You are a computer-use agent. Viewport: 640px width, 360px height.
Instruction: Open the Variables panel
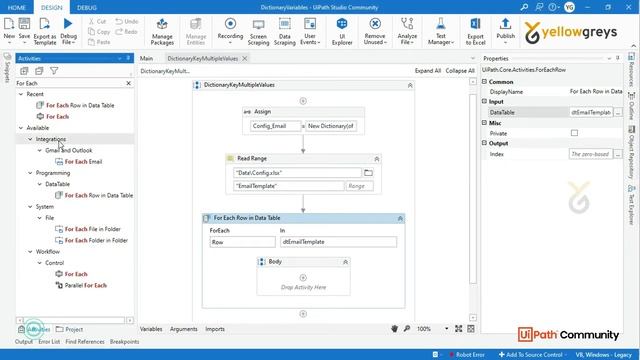[151, 329]
